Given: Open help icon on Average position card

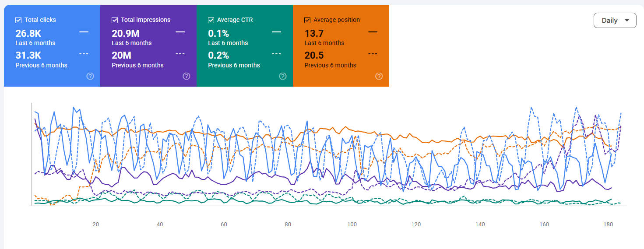Looking at the screenshot, I should [379, 76].
